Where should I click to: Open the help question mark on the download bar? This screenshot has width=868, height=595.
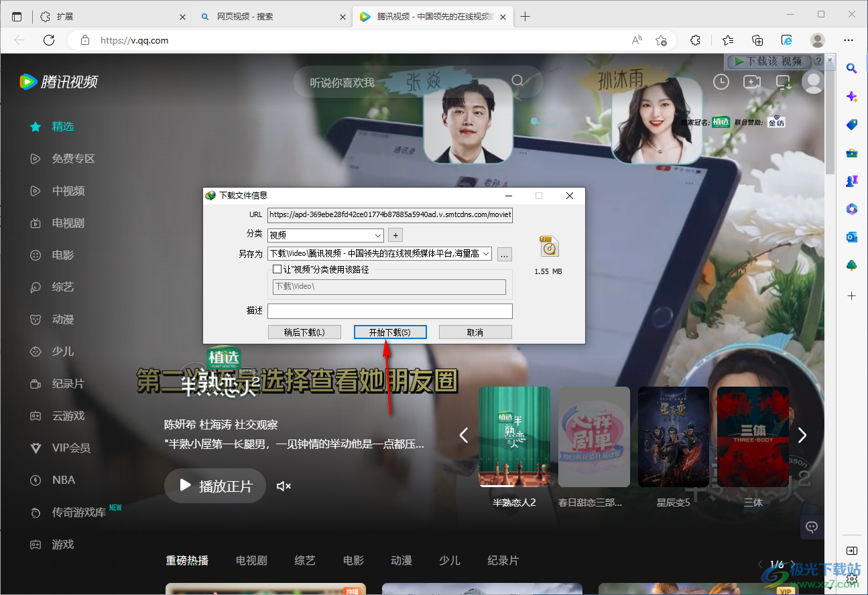(x=818, y=61)
